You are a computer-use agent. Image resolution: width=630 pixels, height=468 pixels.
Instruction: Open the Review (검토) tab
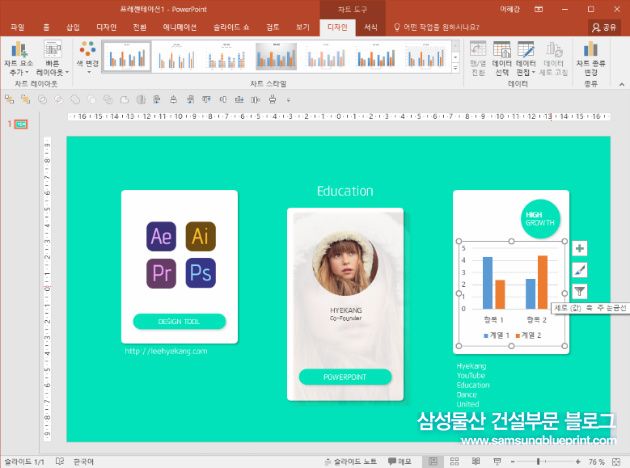pos(272,27)
